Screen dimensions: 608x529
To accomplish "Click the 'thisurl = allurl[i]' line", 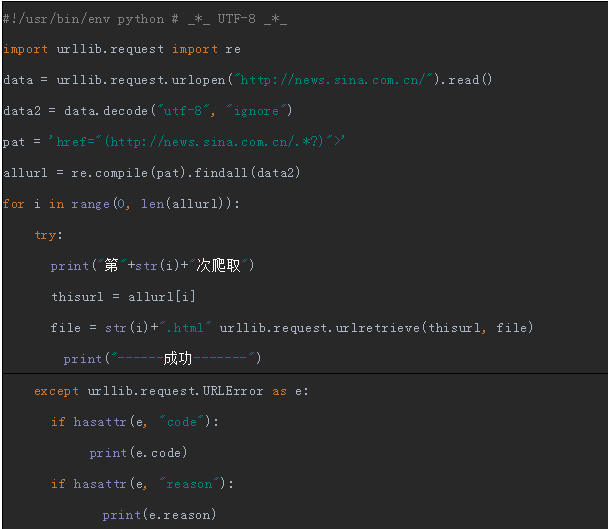I will (123, 297).
